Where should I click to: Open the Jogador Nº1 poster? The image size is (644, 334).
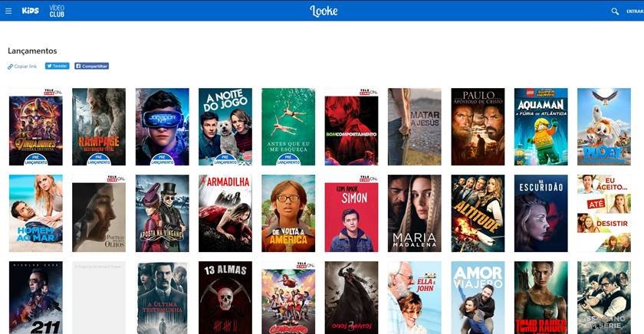[163, 127]
